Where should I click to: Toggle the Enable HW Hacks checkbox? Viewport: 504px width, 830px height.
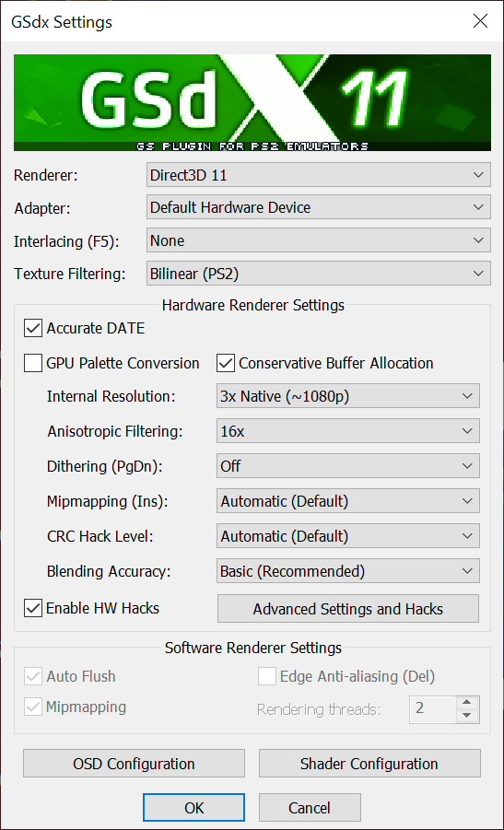(x=33, y=609)
